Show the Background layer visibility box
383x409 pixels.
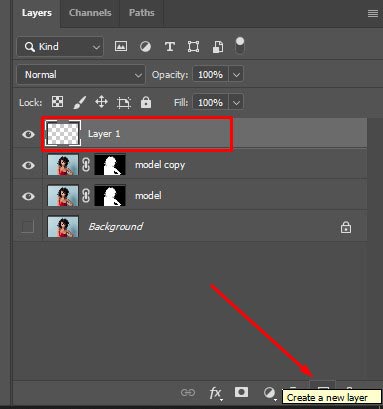[28, 227]
